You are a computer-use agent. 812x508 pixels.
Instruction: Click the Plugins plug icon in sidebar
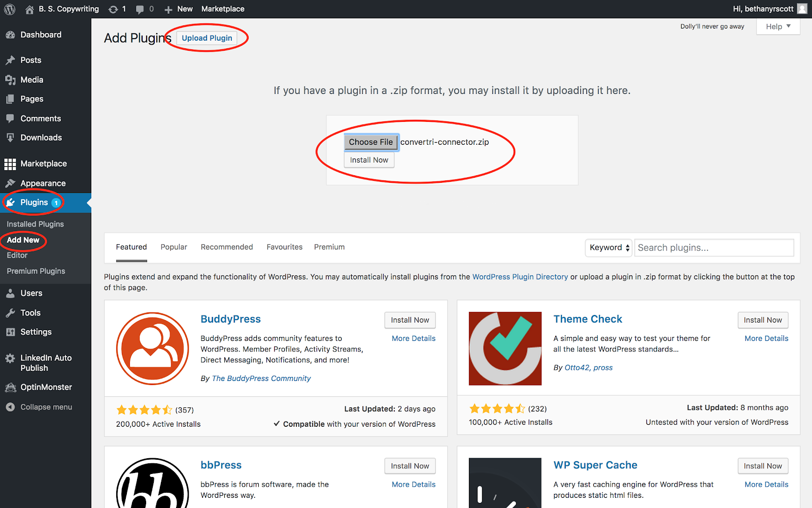[x=10, y=202]
